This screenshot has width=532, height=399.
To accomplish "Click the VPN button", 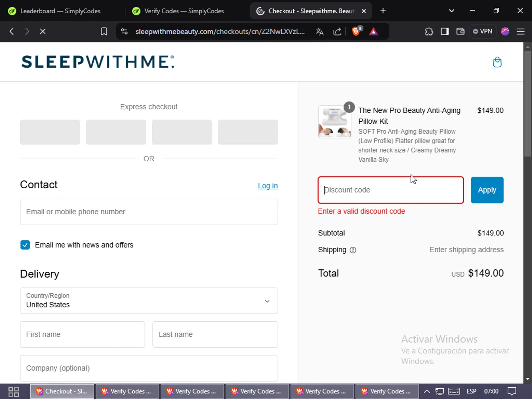I will click(x=483, y=32).
